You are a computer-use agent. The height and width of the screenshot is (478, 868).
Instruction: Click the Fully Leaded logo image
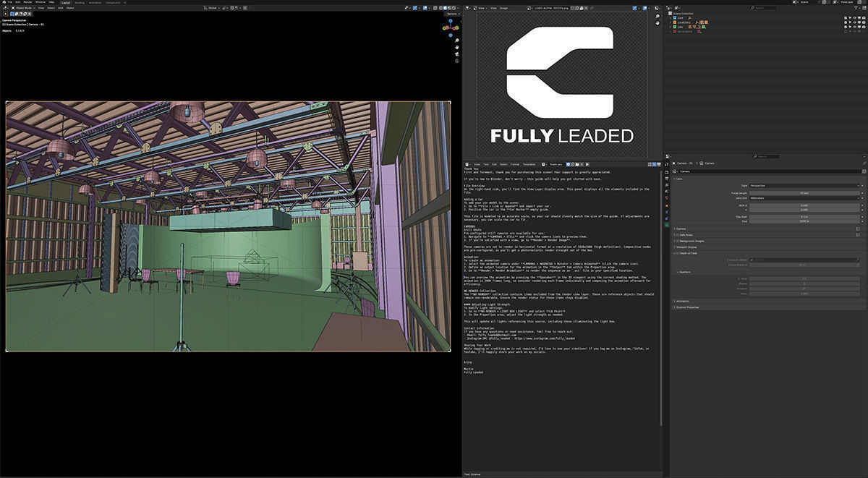[561, 85]
